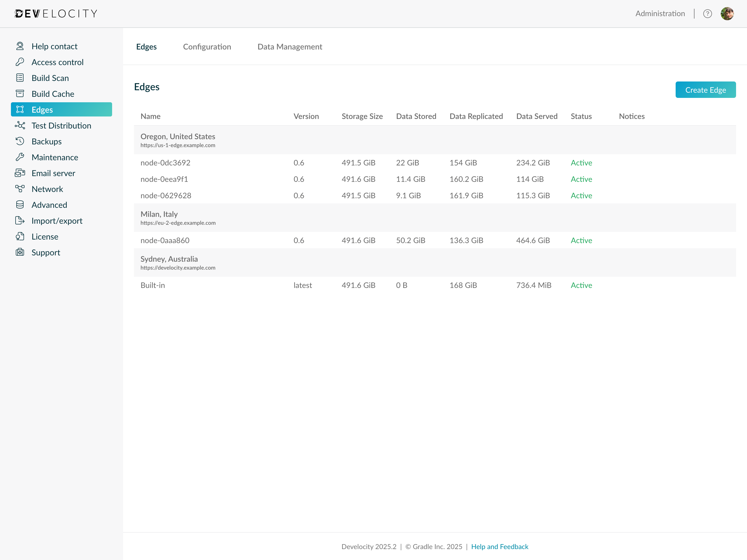Click the Build Scan sidebar icon
This screenshot has width=747, height=560.
(20, 78)
